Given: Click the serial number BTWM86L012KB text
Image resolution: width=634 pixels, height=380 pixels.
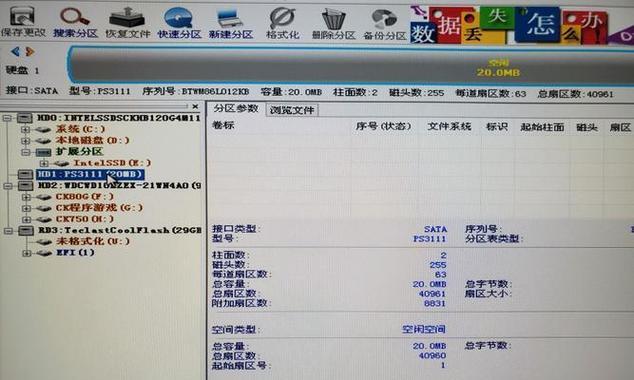Looking at the screenshot, I should tap(215, 92).
